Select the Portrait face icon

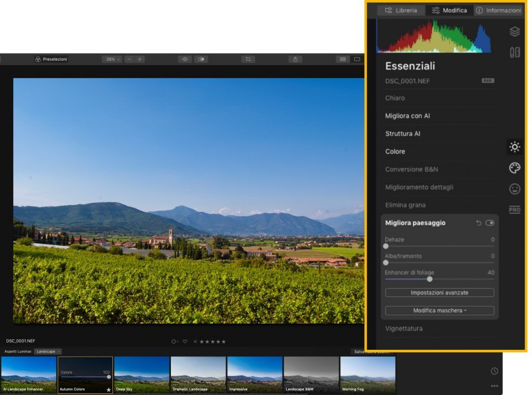[x=515, y=189]
